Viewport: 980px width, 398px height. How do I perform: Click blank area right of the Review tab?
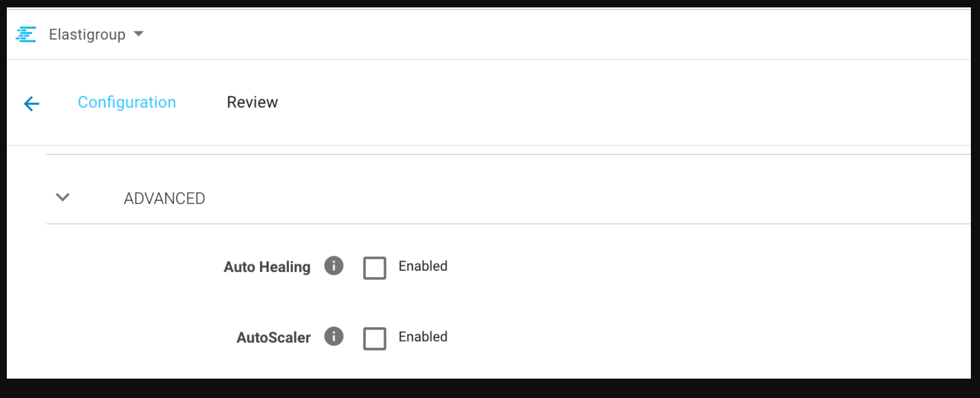tap(570, 103)
